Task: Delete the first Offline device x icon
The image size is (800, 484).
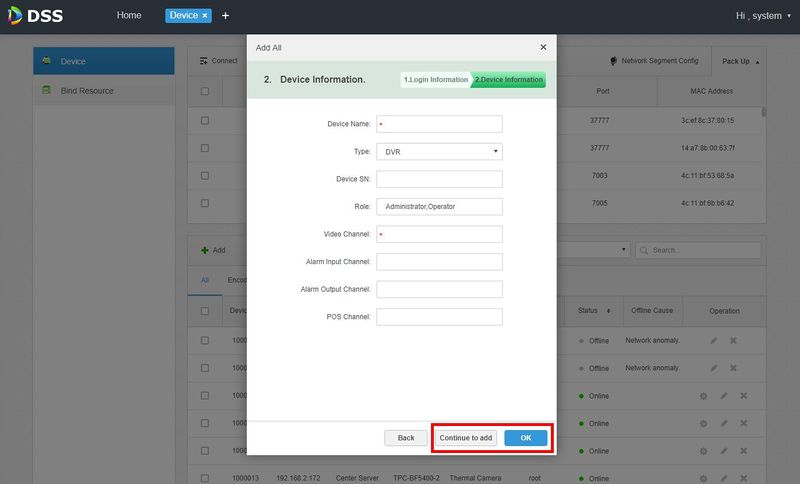Action: pyautogui.click(x=733, y=340)
